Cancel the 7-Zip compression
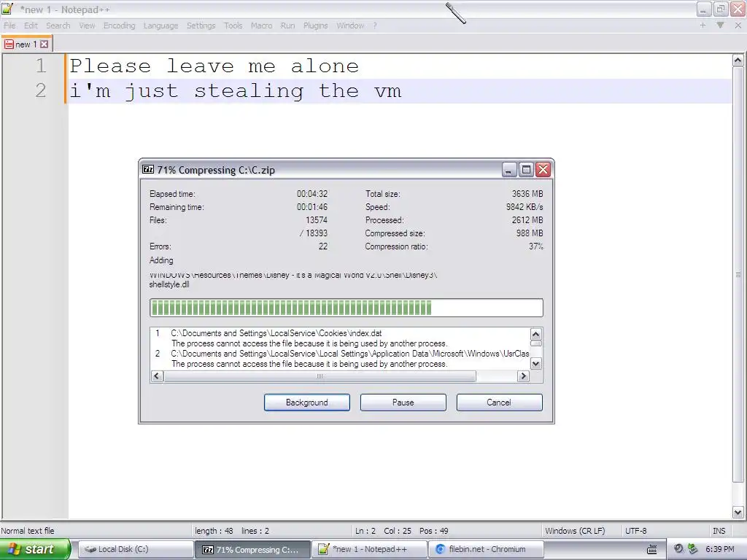Image resolution: width=747 pixels, height=560 pixels. point(499,402)
